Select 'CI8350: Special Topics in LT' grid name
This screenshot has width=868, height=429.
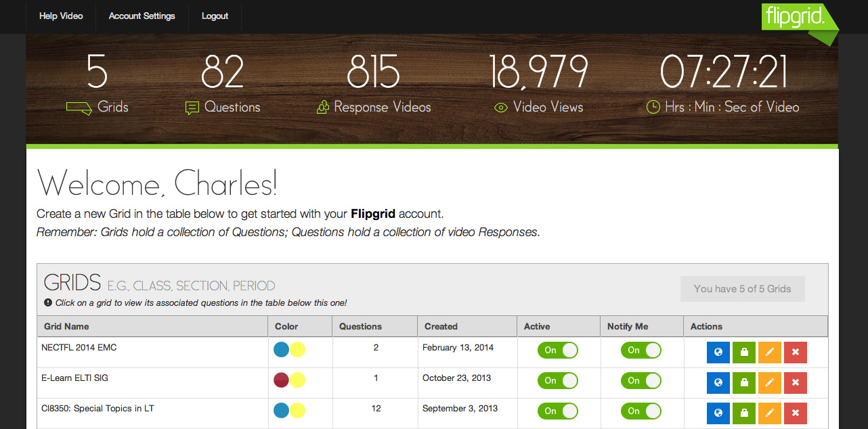98,409
